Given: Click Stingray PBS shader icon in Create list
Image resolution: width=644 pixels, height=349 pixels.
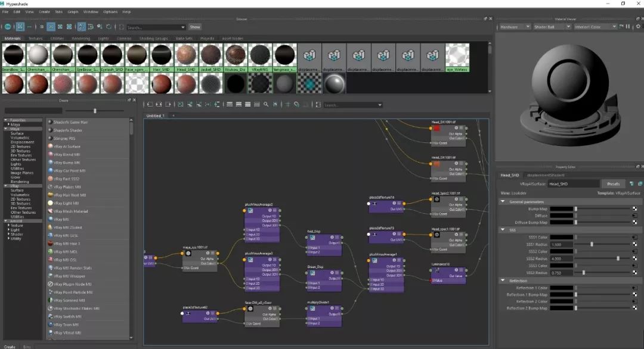Looking at the screenshot, I should [49, 138].
